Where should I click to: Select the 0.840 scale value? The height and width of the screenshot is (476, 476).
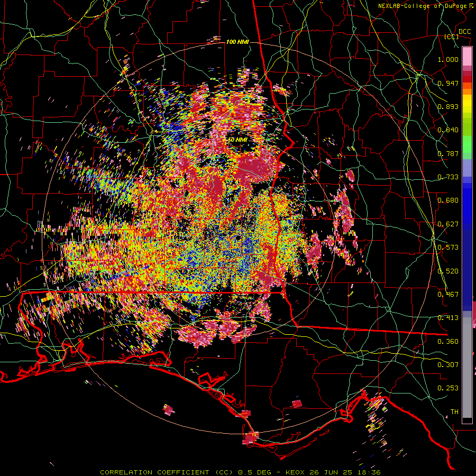coord(448,130)
